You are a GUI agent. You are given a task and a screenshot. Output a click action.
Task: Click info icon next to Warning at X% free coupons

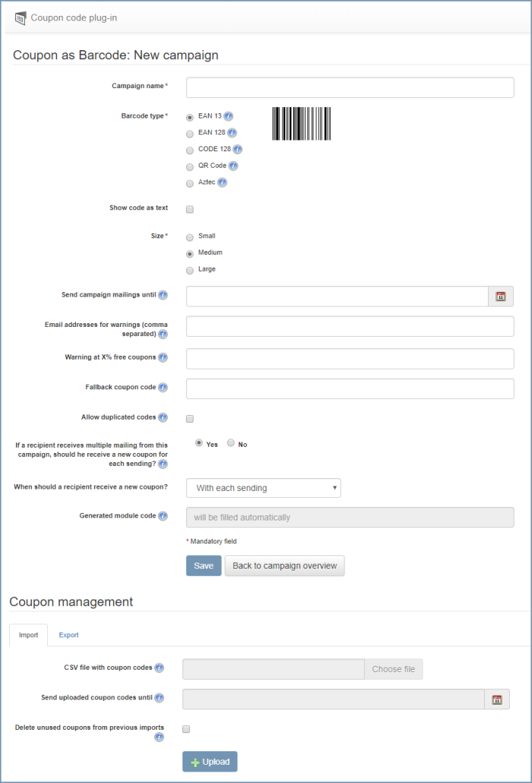point(163,357)
